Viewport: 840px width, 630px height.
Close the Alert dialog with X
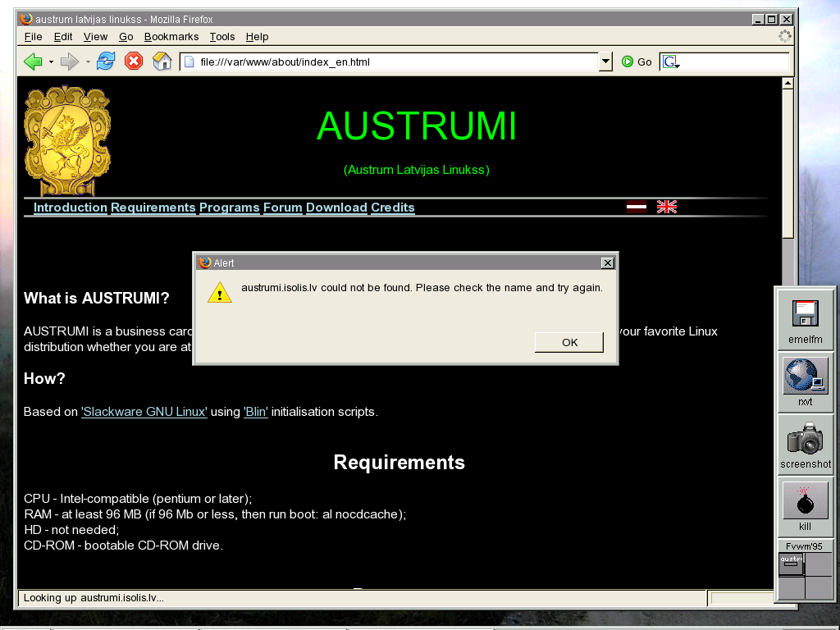(x=607, y=262)
